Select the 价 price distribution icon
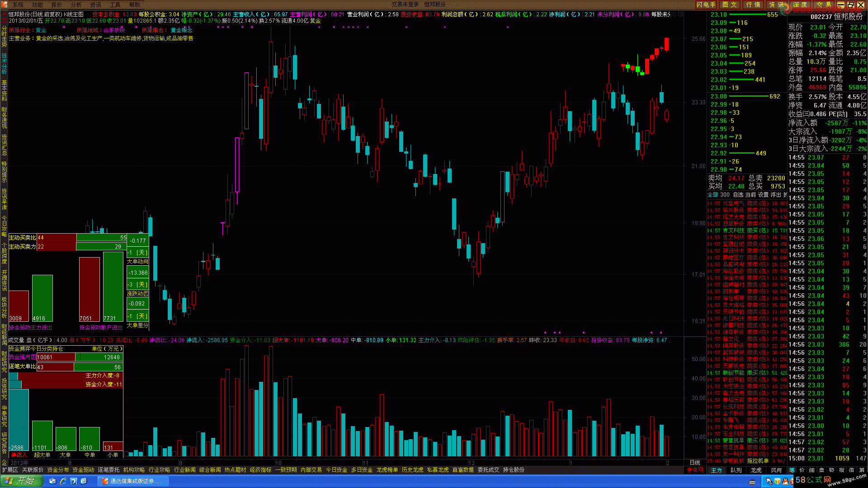This screenshot has height=488, width=868. coord(802,470)
